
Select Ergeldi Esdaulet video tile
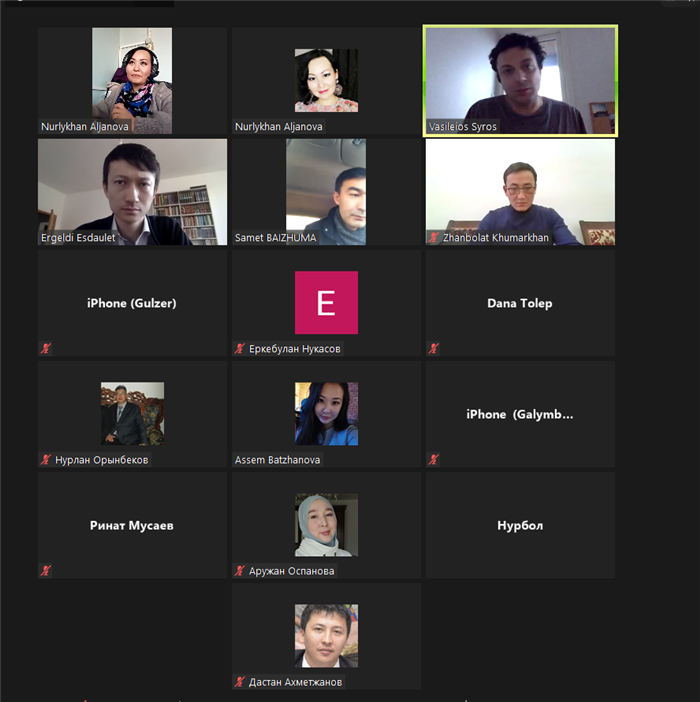pyautogui.click(x=132, y=192)
